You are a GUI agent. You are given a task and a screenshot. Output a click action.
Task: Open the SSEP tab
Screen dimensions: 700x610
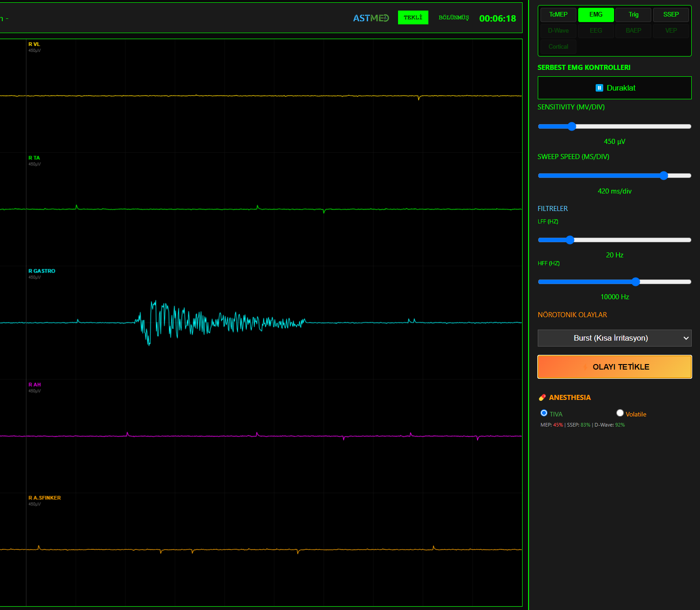pyautogui.click(x=671, y=14)
